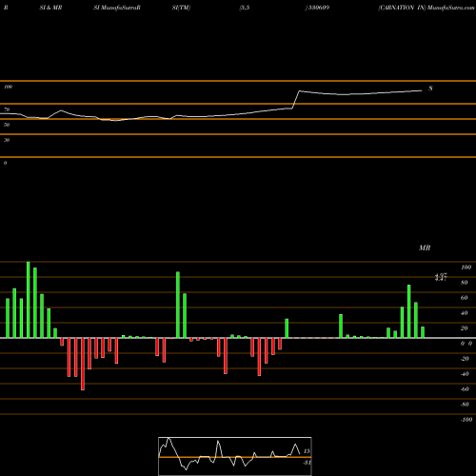Screen dimensions: 476x476
Task: Select the 'SI(TM)' header text
Action: tap(181, 8)
